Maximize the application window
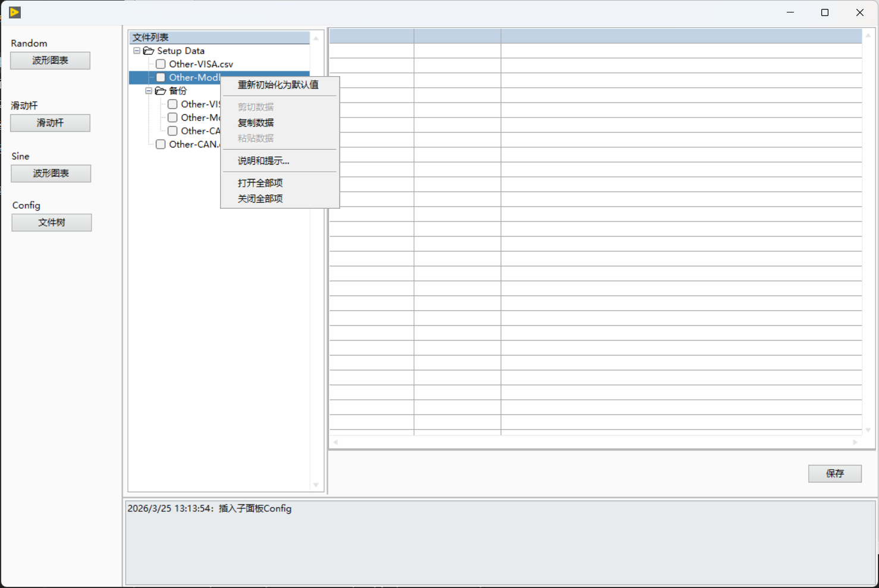 [825, 12]
